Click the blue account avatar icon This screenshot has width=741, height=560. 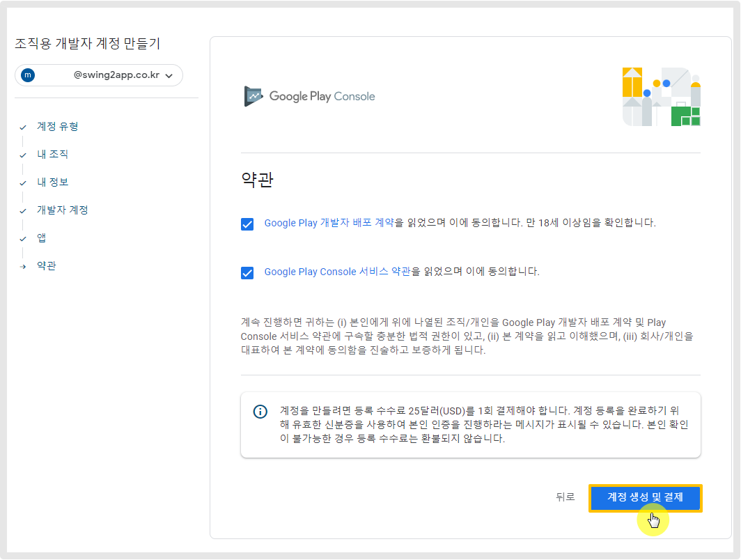pyautogui.click(x=28, y=75)
